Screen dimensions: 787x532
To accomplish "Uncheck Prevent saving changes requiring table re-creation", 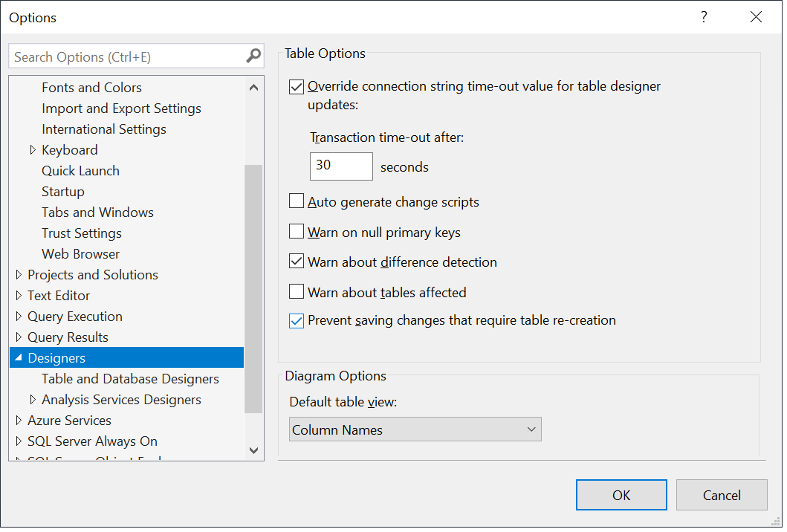I will [297, 319].
